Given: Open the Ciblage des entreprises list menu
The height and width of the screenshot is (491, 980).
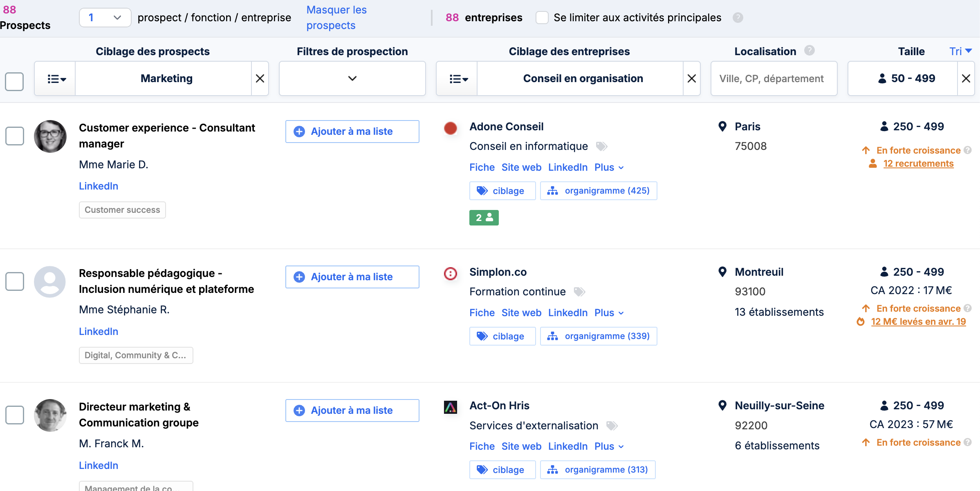Looking at the screenshot, I should coord(457,78).
